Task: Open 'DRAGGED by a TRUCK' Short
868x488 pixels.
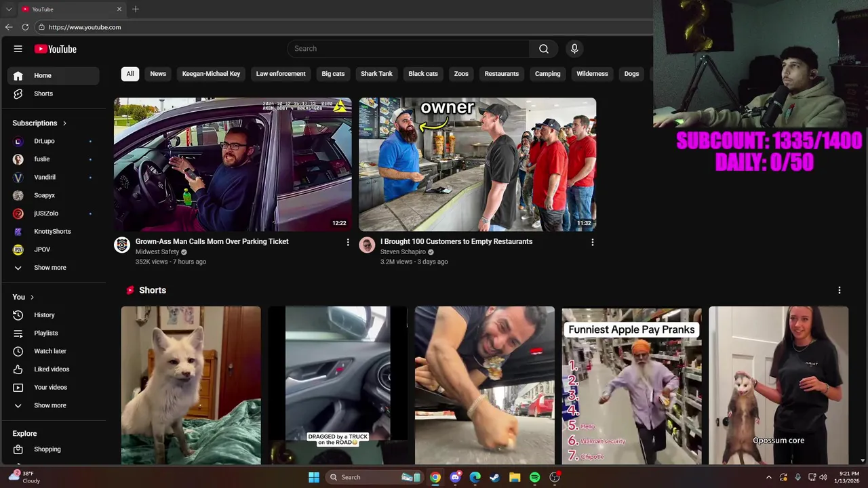Action: [x=338, y=385]
